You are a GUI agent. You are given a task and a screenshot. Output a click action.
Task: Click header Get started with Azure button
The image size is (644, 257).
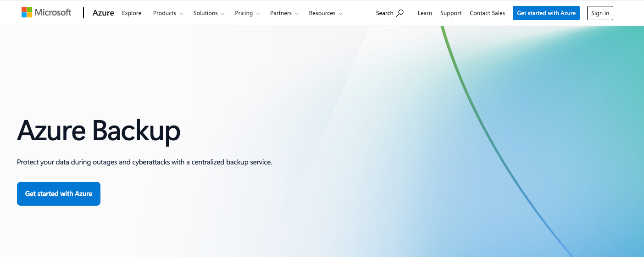coord(546,13)
